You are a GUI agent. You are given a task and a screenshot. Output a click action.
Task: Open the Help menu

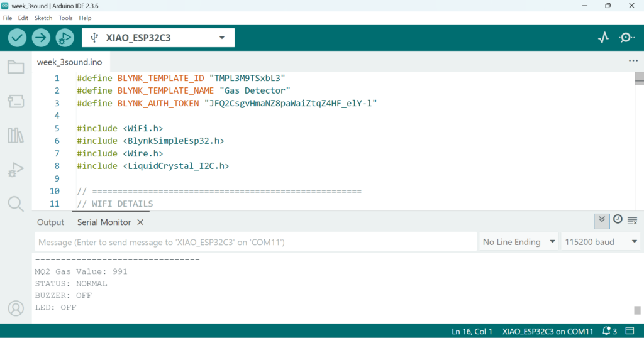[85, 18]
